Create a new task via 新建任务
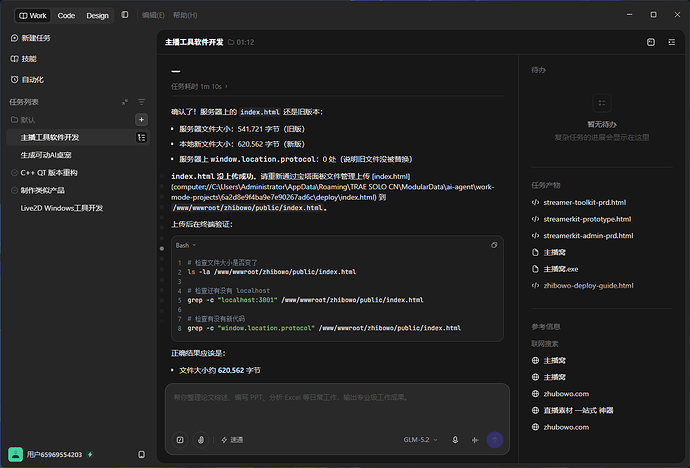Screen dimensions: 690x468 tap(30, 38)
